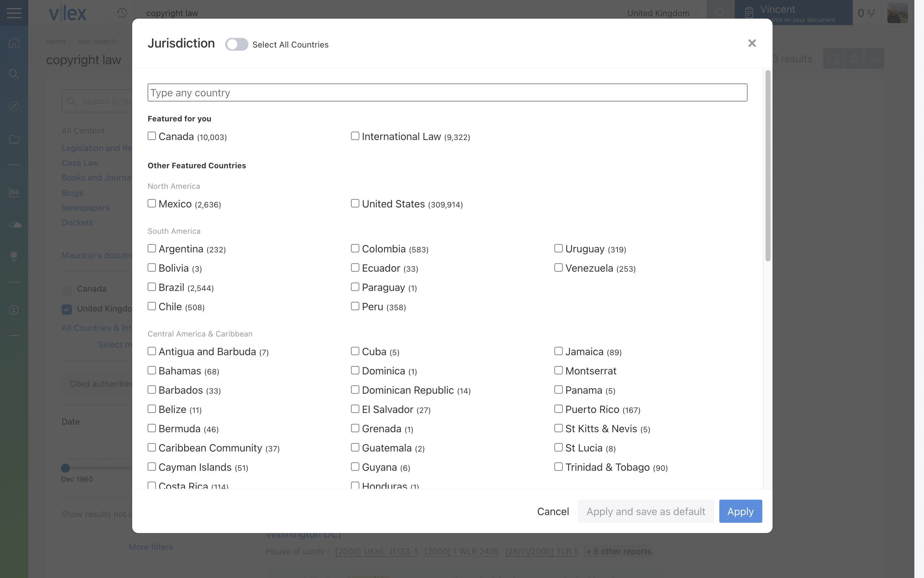Open the Blogs filter link
The height and width of the screenshot is (578, 924).
tap(73, 193)
